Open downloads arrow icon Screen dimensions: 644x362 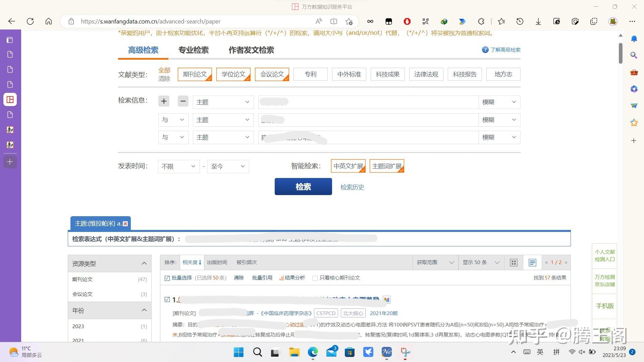(538, 21)
